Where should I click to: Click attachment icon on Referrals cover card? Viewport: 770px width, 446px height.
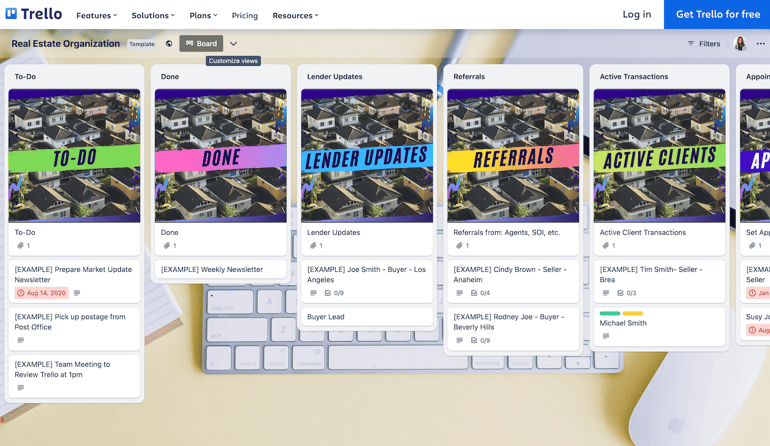(x=459, y=246)
